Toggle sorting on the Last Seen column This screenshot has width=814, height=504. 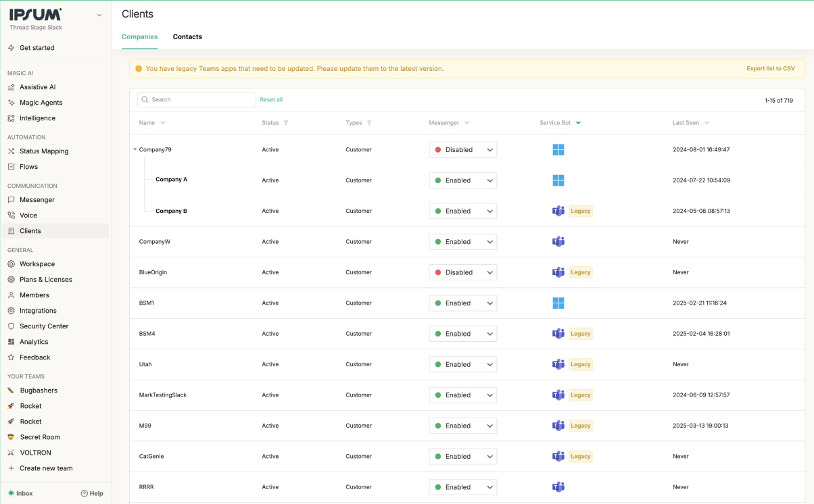tap(707, 123)
